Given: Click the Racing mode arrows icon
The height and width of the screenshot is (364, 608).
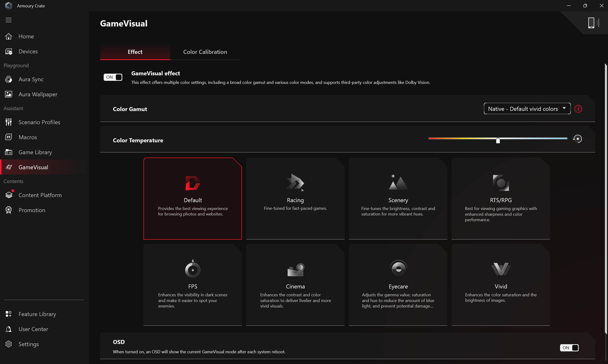Looking at the screenshot, I should pos(295,183).
